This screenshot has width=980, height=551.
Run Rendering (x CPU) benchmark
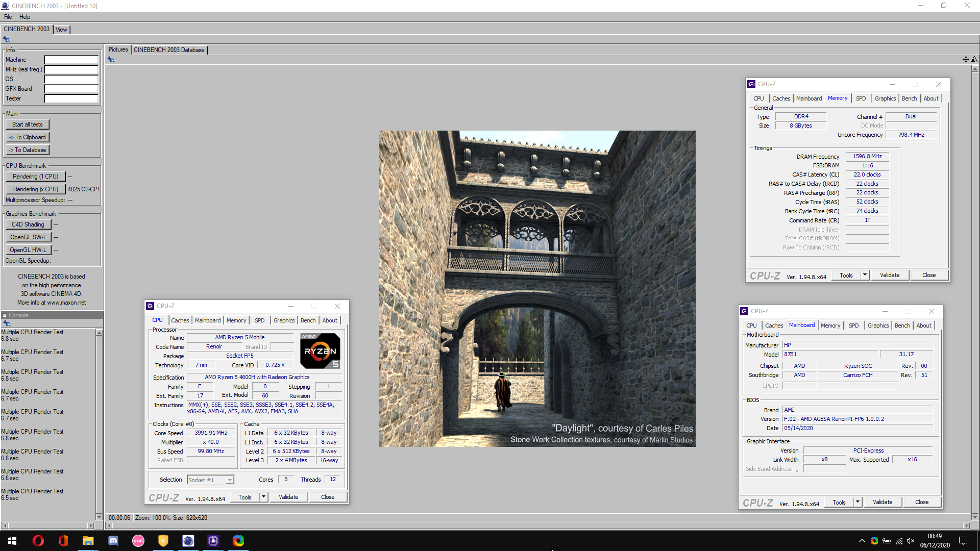(x=36, y=189)
